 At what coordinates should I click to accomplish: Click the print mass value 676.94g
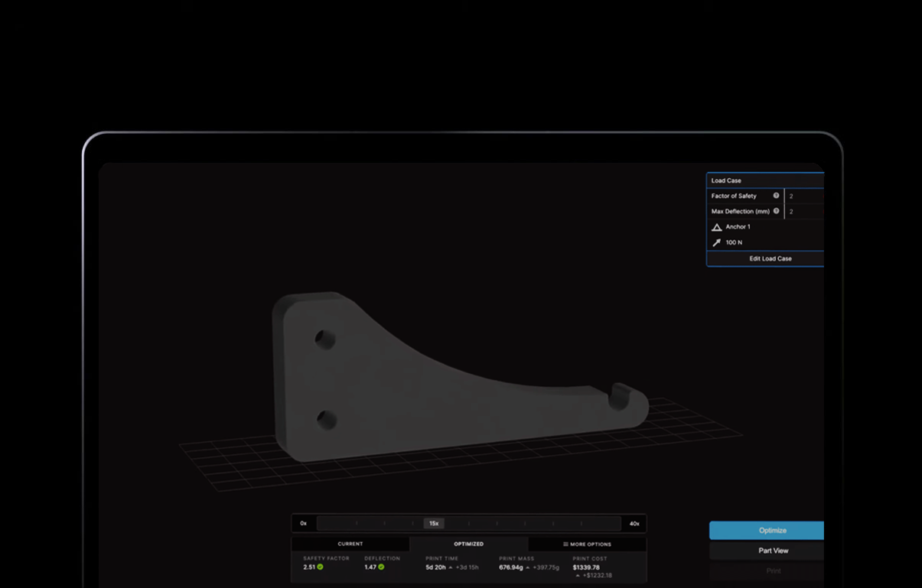tap(510, 567)
